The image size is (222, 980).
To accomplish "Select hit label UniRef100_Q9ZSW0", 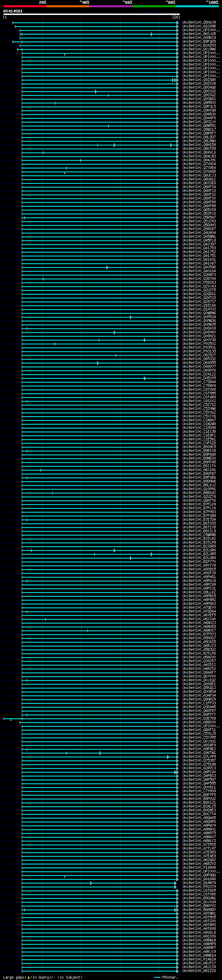I will [x=199, y=80].
